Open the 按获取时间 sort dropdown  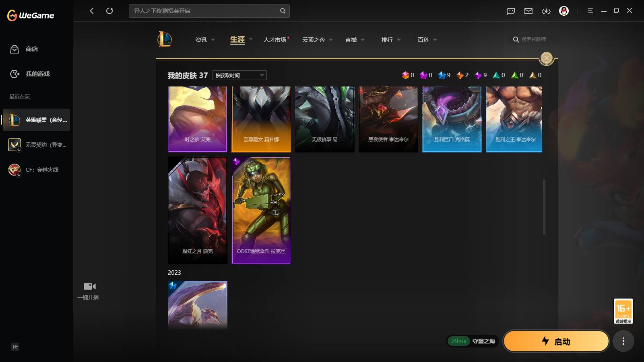coord(239,75)
